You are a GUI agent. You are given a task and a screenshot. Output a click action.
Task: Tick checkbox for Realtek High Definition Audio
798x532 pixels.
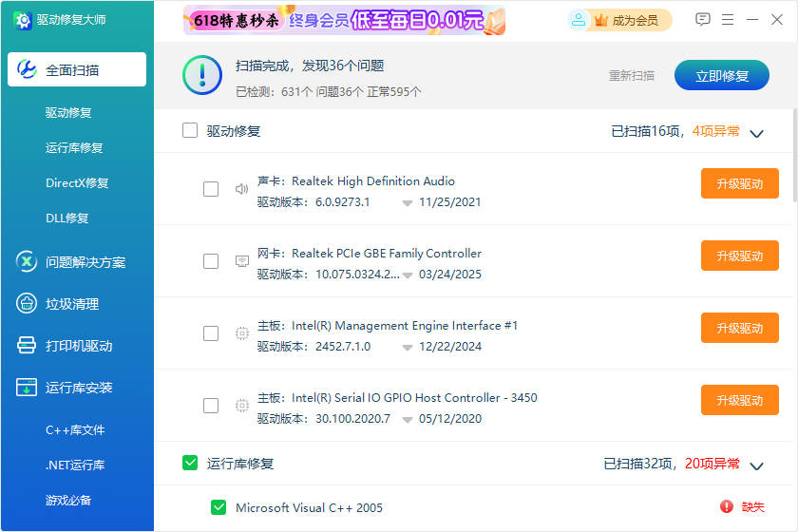tap(211, 189)
